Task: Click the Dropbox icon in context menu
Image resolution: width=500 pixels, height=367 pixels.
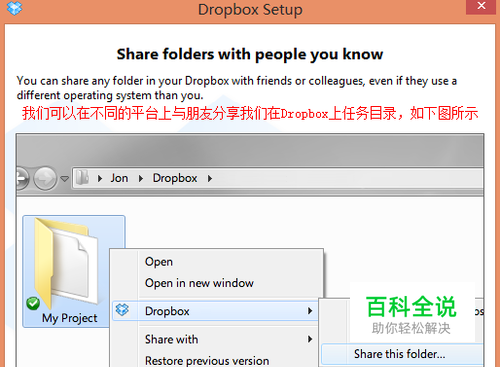Action: coord(122,310)
